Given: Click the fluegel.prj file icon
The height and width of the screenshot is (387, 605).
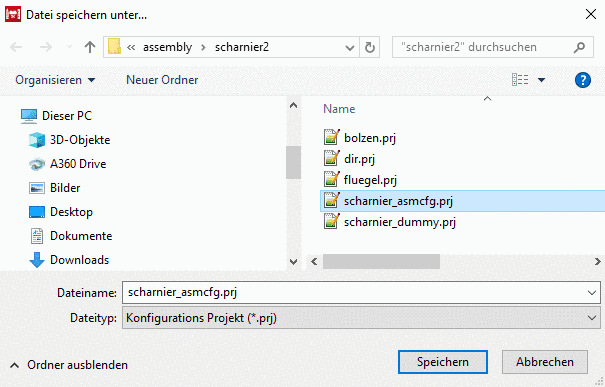Looking at the screenshot, I should click(332, 179).
